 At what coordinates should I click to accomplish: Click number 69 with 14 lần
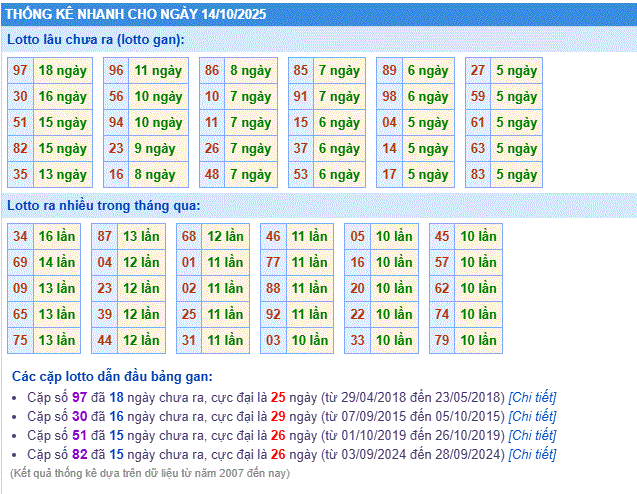[21, 262]
